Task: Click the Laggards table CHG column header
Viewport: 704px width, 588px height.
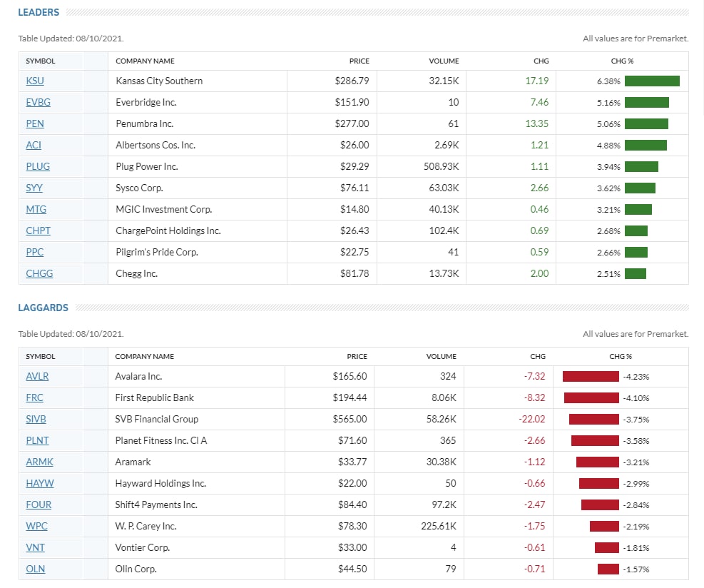Action: tap(537, 357)
